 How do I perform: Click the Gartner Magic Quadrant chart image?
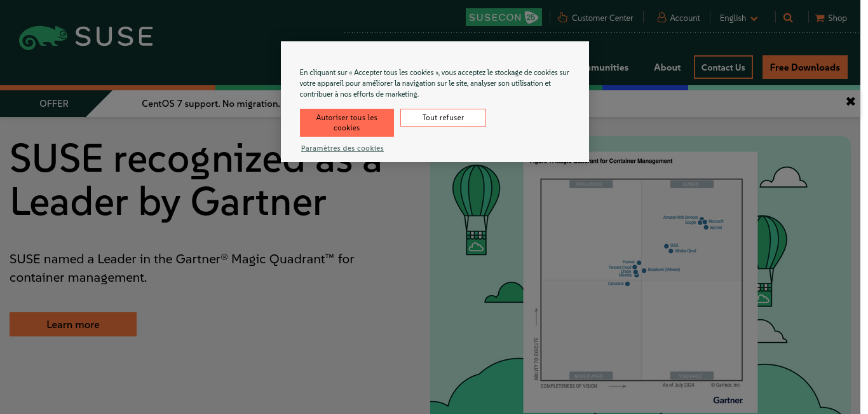coord(641,282)
